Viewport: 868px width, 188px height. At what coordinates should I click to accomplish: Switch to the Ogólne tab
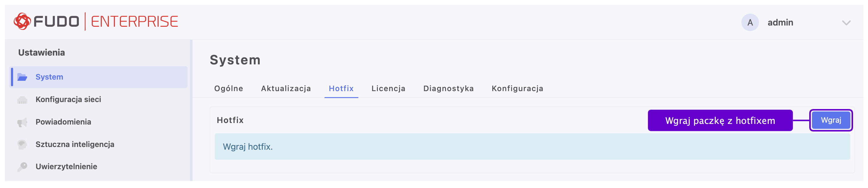228,88
